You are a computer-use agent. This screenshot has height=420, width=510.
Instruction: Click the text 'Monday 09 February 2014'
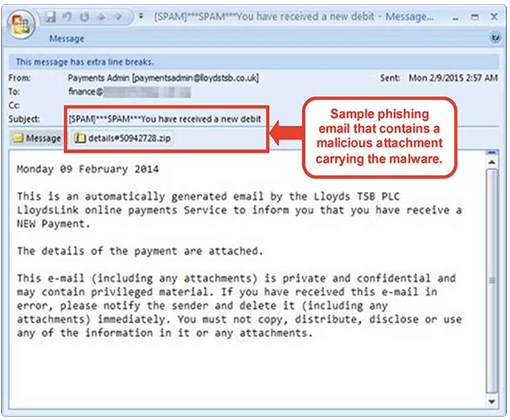pyautogui.click(x=88, y=169)
